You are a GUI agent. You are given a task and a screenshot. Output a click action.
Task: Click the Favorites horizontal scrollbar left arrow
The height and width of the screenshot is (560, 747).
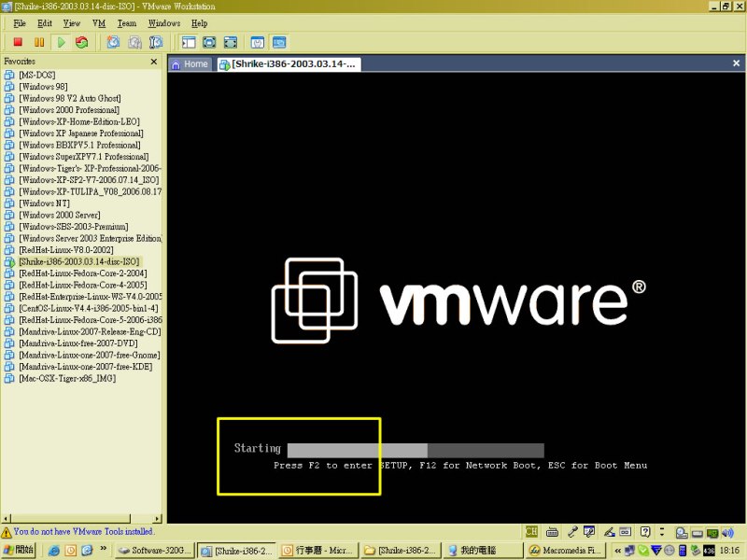click(7, 519)
